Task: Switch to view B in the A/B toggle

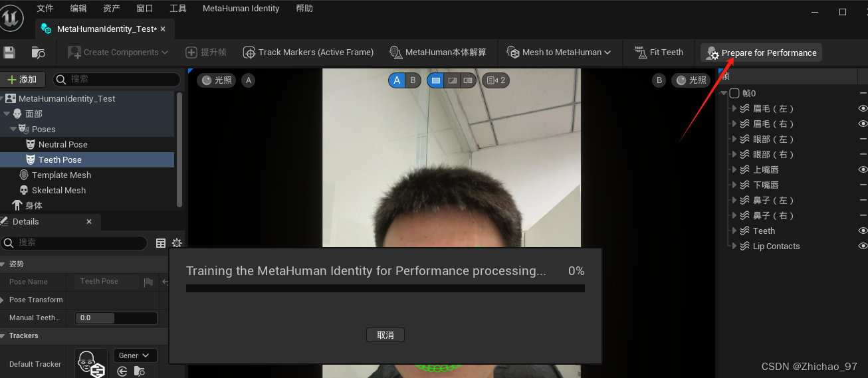Action: (413, 80)
